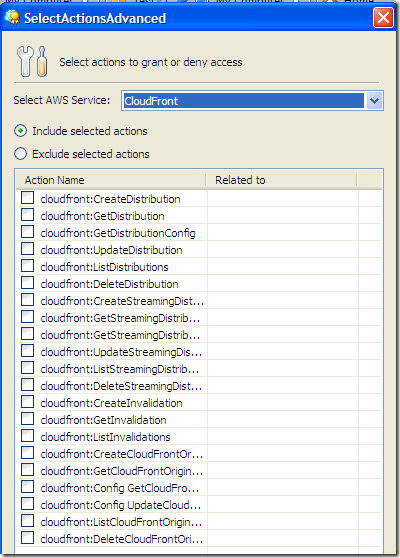Click the Related to column header
The image size is (400, 558).
(x=281, y=180)
